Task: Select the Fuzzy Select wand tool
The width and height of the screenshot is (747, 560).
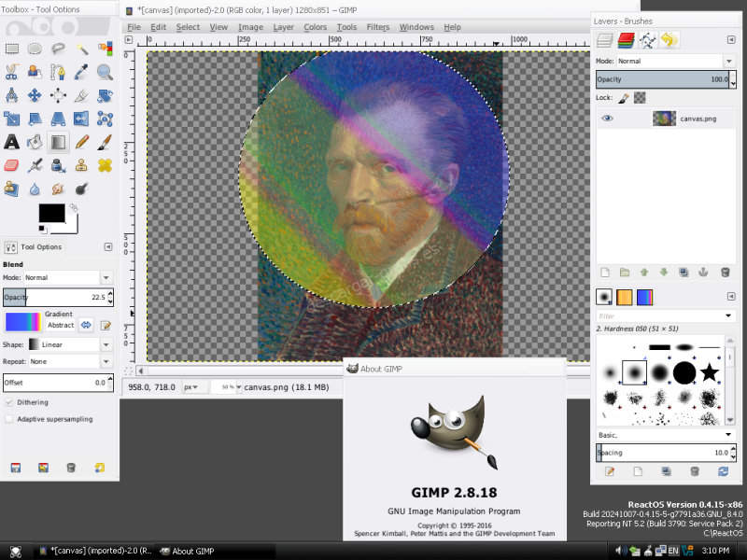Action: point(82,49)
